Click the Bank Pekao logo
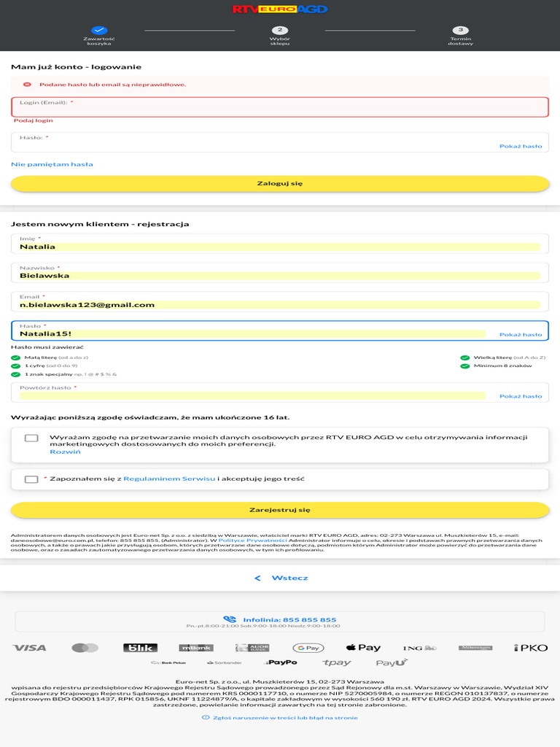Image resolution: width=560 pixels, height=747 pixels. coord(168,662)
